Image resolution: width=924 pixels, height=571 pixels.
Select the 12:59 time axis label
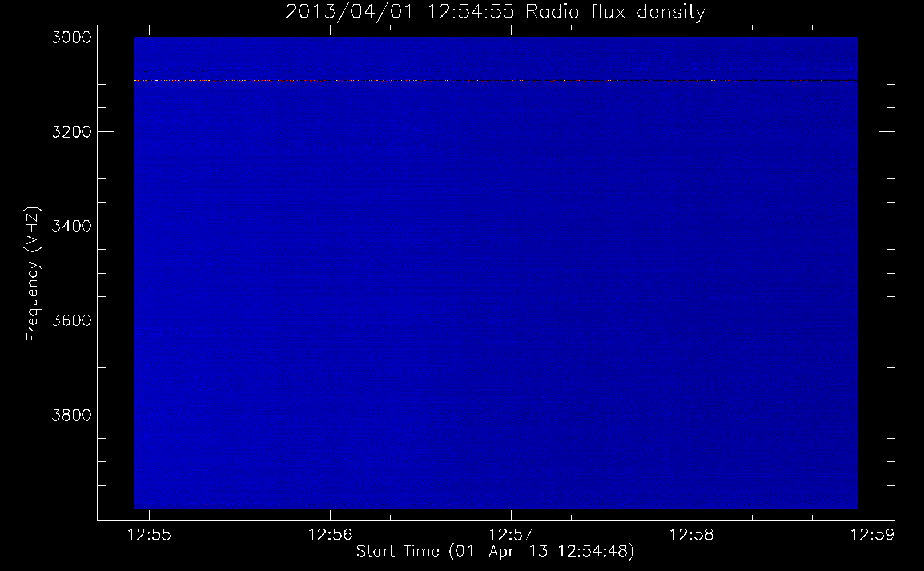873,535
